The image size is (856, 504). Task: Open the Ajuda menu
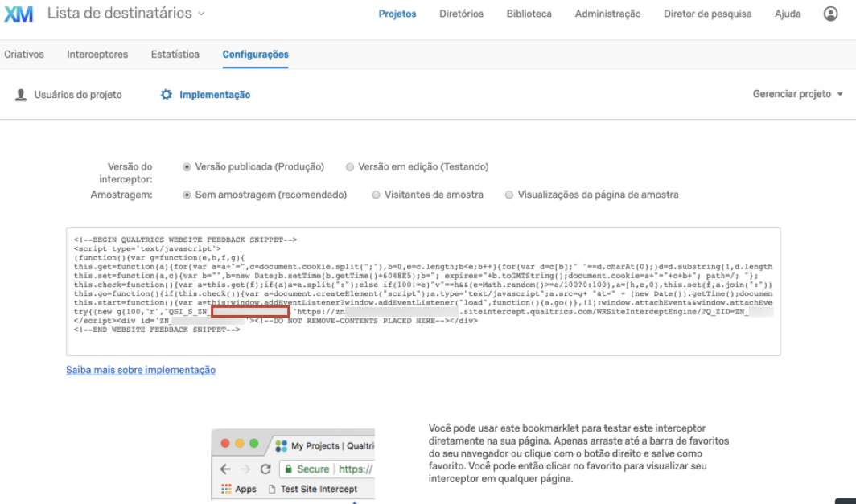[788, 14]
